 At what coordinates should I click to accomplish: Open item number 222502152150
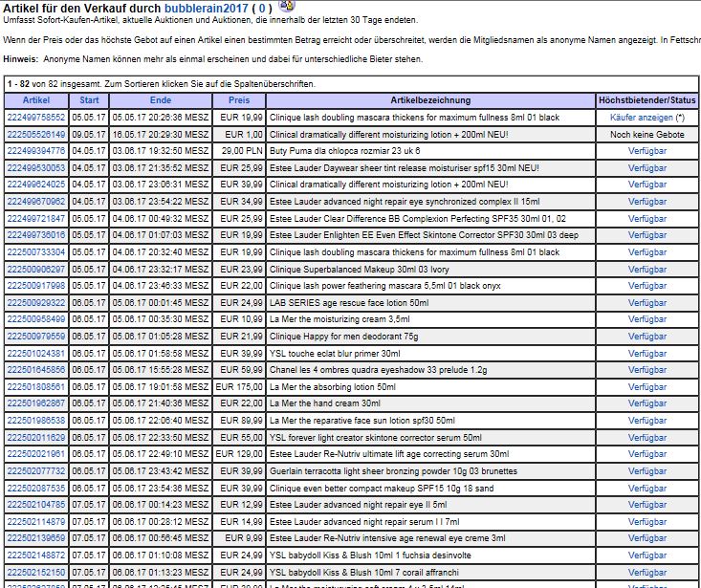pyautogui.click(x=36, y=572)
